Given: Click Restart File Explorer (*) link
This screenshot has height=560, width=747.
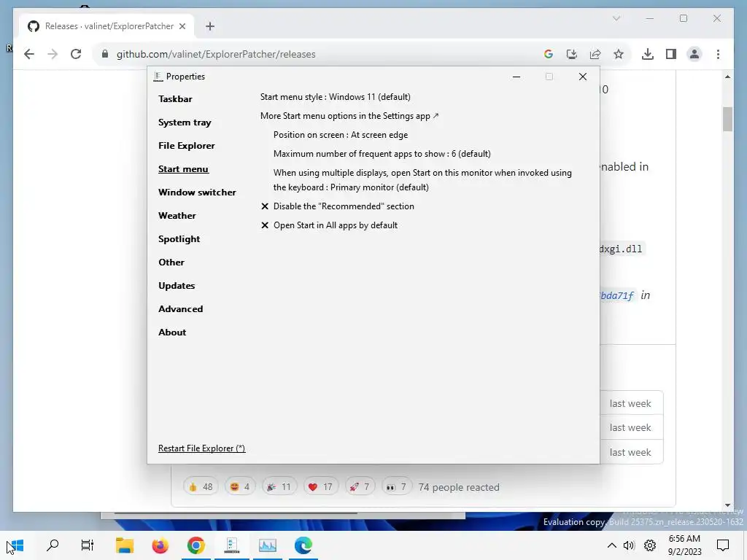Looking at the screenshot, I should 201,448.
